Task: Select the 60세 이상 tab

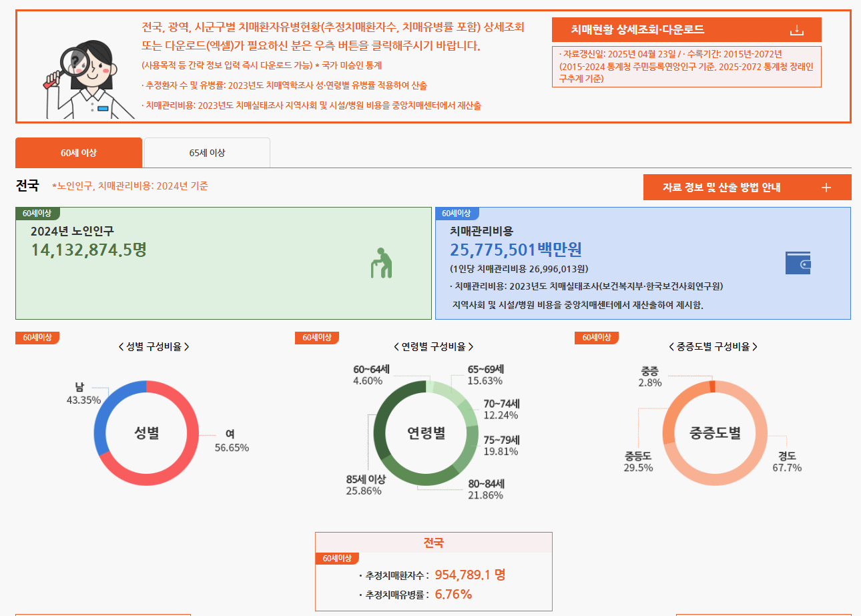Action: [x=78, y=152]
